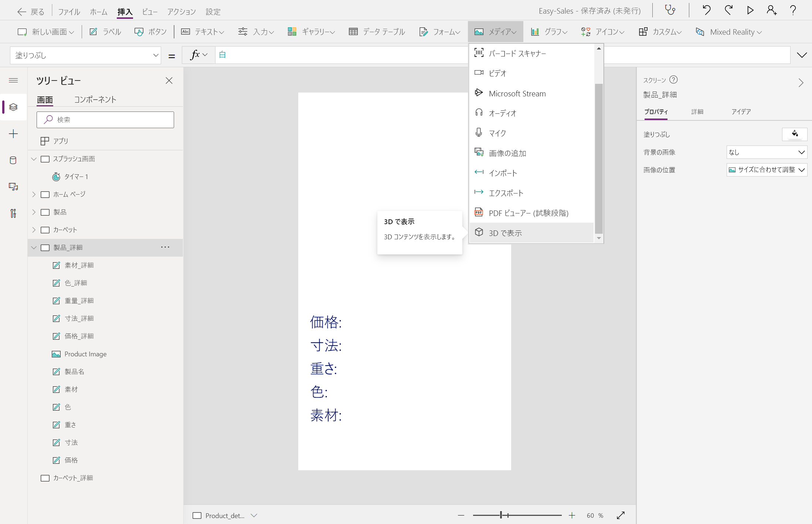
Task: Open アイコン dropdown
Action: click(603, 32)
